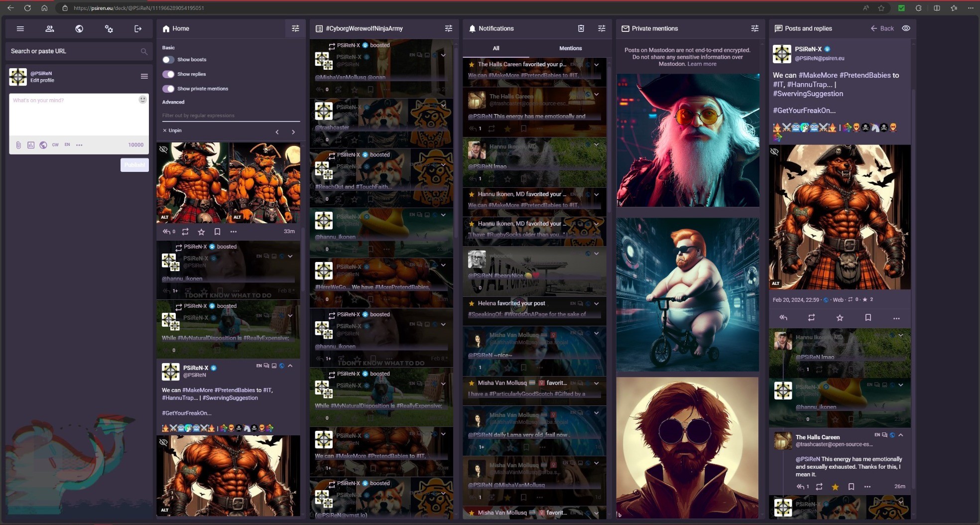Open #CyborgWerewolfNinjaArmy column settings icon
This screenshot has width=980, height=525.
point(448,29)
